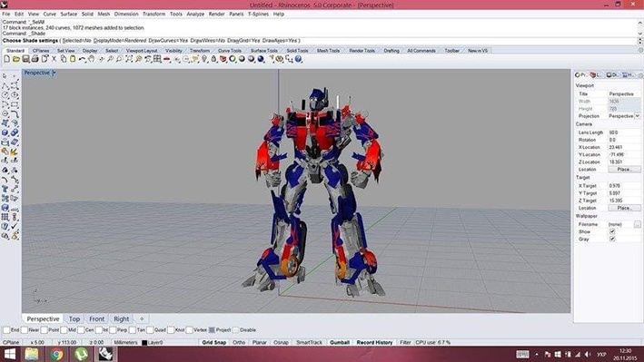The image size is (644, 362).
Task: Click the Array grid icon in sidebar
Action: [x=5, y=217]
